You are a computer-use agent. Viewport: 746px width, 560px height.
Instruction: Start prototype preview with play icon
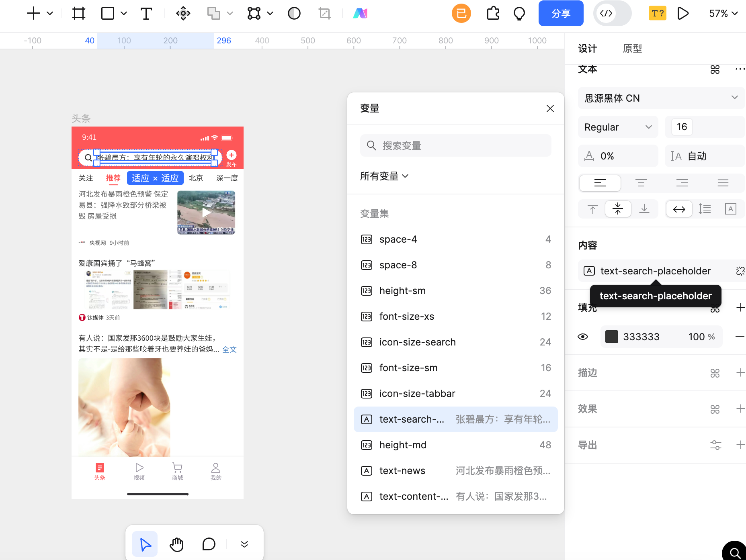click(x=683, y=13)
